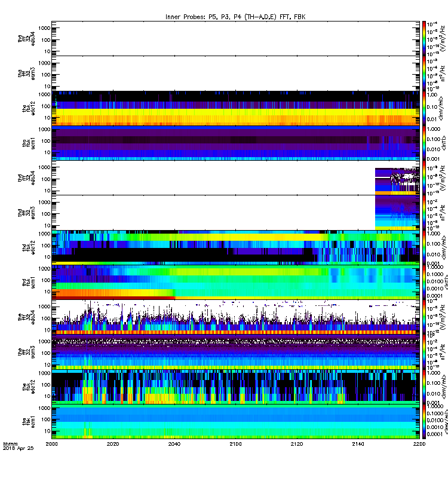Image resolution: width=448 pixels, height=478 pixels.
Task: Select the 'tha fff 32 scm3' panel label
Action: point(26,73)
